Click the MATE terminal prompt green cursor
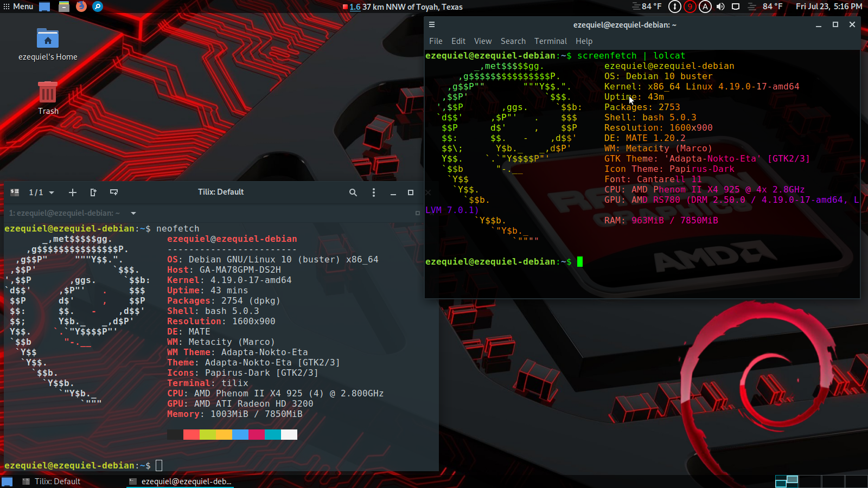868x488 pixels. pyautogui.click(x=580, y=262)
